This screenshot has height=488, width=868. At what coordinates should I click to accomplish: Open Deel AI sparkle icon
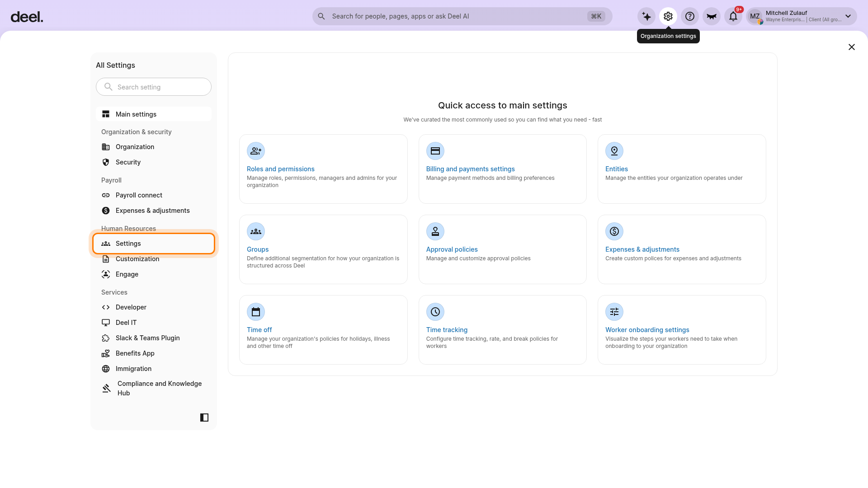646,16
